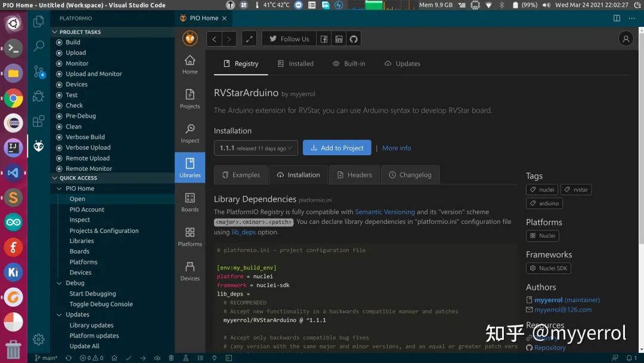Open PlatformIO Facebook page icon
644x363 pixels.
point(324,39)
